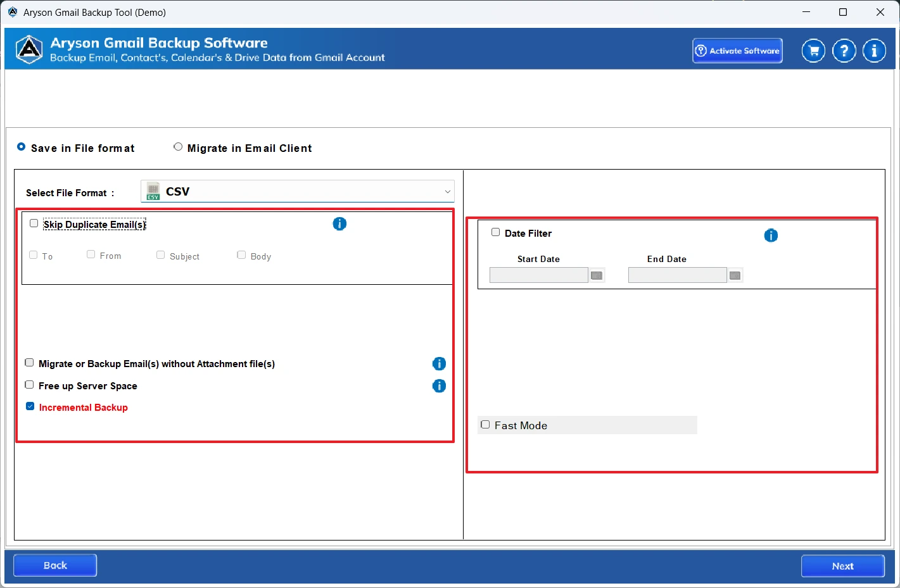Click the CSV file format icon

pyautogui.click(x=153, y=191)
